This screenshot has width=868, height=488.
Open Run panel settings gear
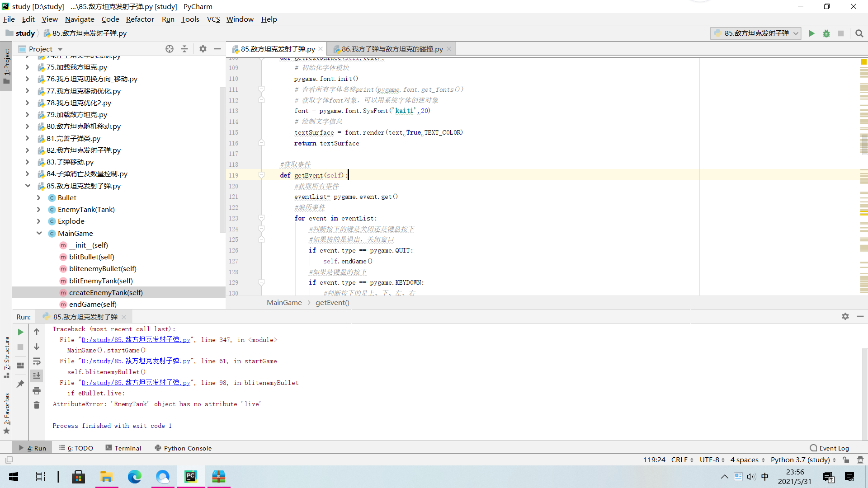(x=845, y=316)
